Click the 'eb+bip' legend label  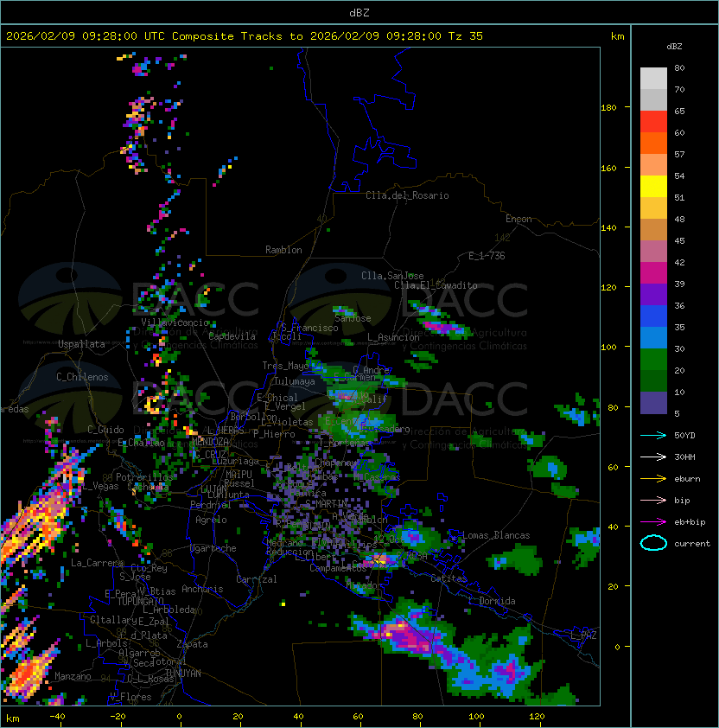pyautogui.click(x=690, y=522)
